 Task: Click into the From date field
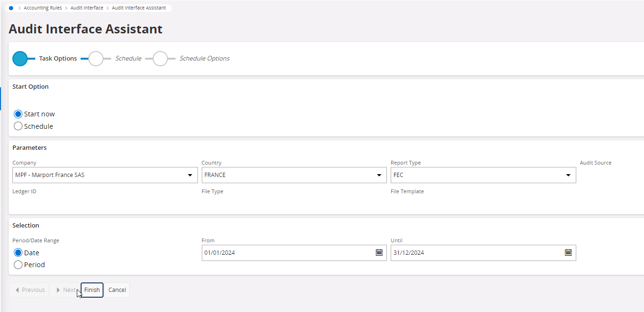pyautogui.click(x=286, y=253)
